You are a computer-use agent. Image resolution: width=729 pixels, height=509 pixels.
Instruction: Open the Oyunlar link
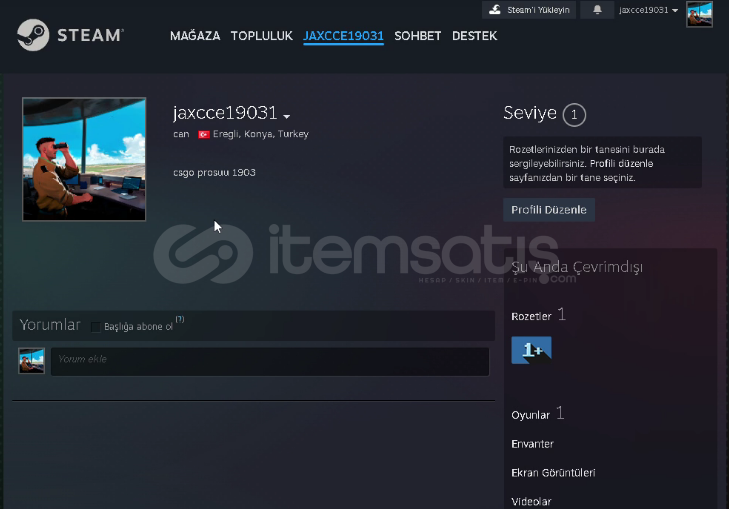[530, 415]
